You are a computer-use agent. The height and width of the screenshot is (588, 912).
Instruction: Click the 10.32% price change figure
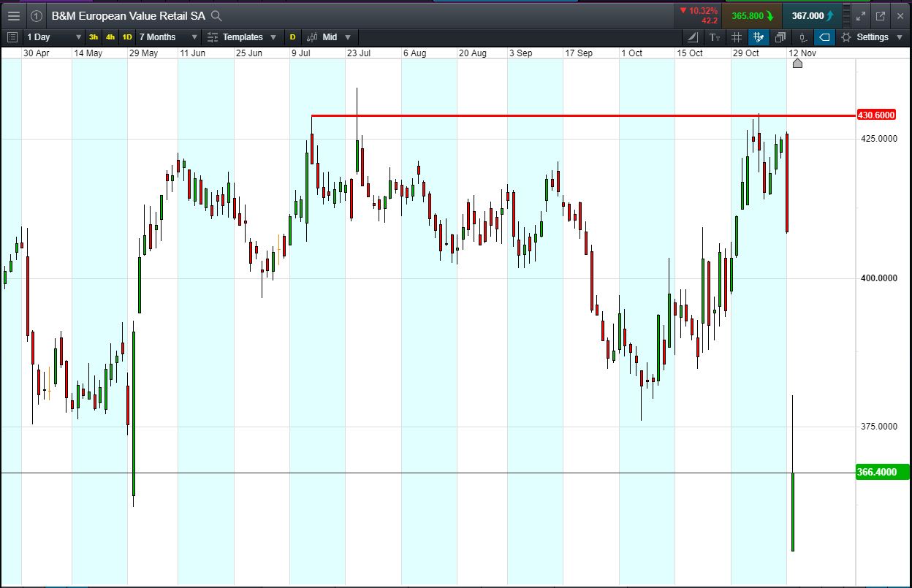coord(703,10)
